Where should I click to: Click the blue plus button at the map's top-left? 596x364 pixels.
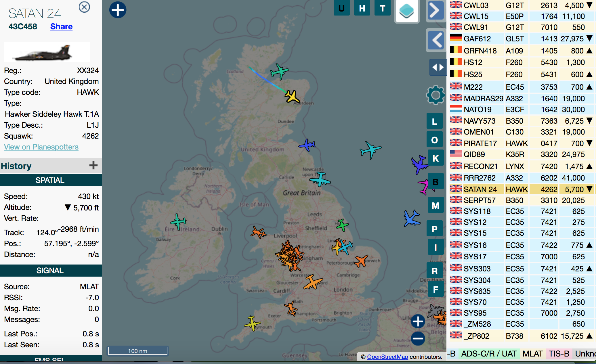(118, 10)
